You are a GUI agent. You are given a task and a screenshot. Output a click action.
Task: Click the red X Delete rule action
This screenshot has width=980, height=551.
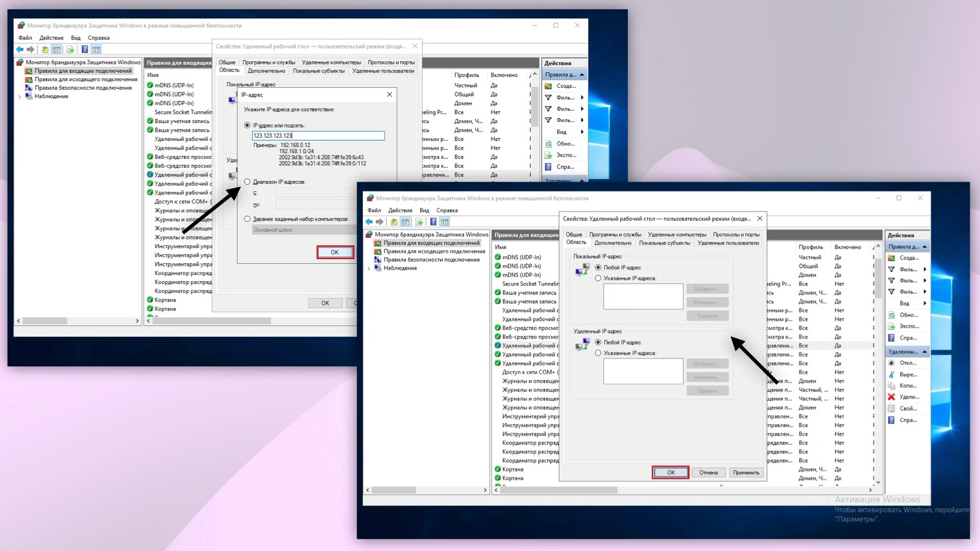click(891, 397)
